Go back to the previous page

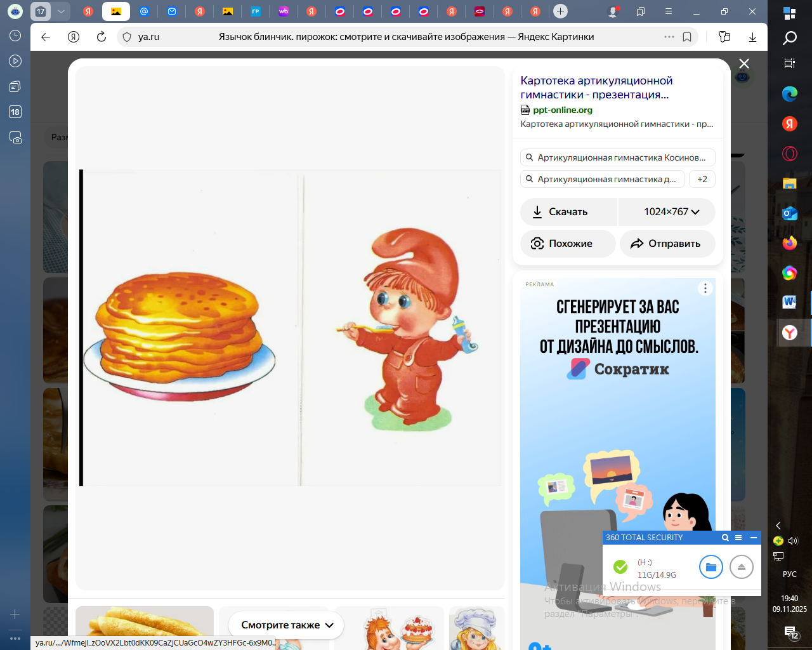click(x=46, y=37)
